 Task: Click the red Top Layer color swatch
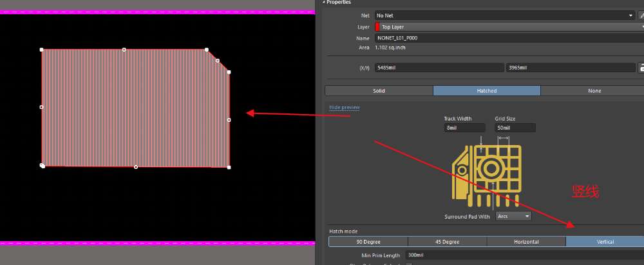pyautogui.click(x=377, y=26)
